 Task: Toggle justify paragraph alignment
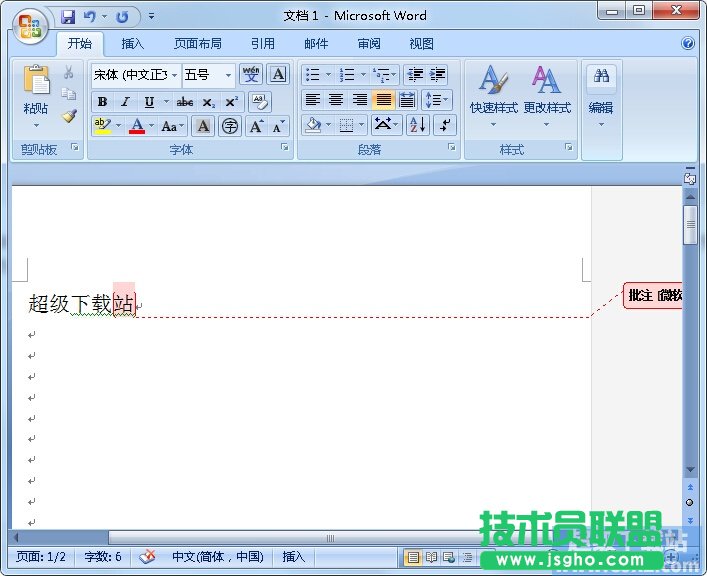383,100
